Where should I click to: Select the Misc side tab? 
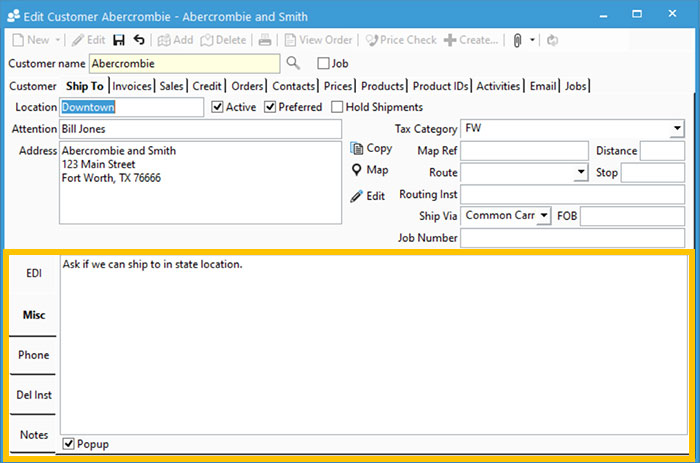pyautogui.click(x=33, y=315)
